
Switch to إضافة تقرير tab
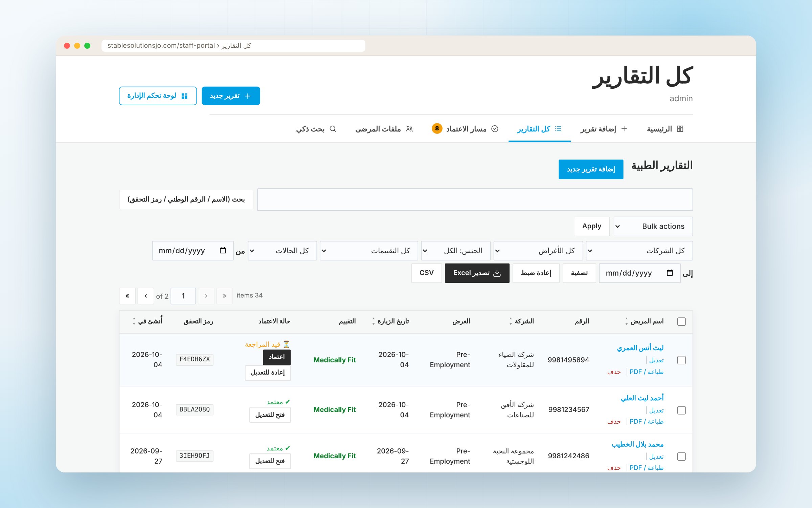[604, 129]
